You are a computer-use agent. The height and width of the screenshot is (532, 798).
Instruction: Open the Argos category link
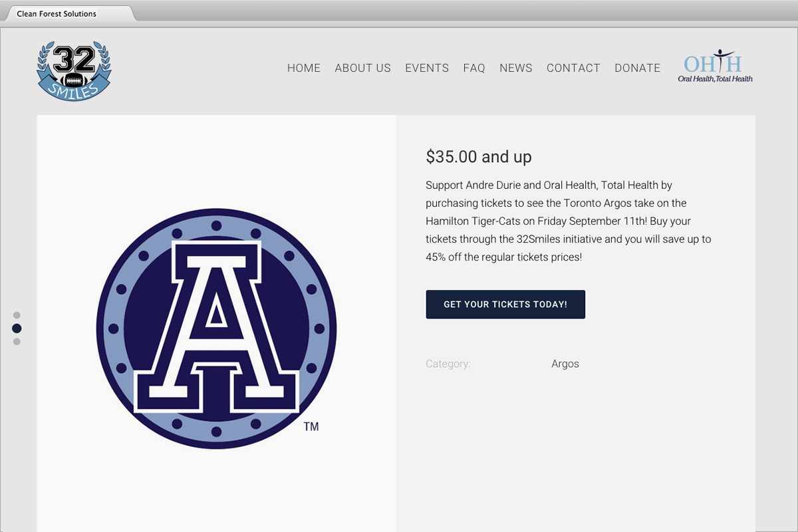(x=565, y=364)
